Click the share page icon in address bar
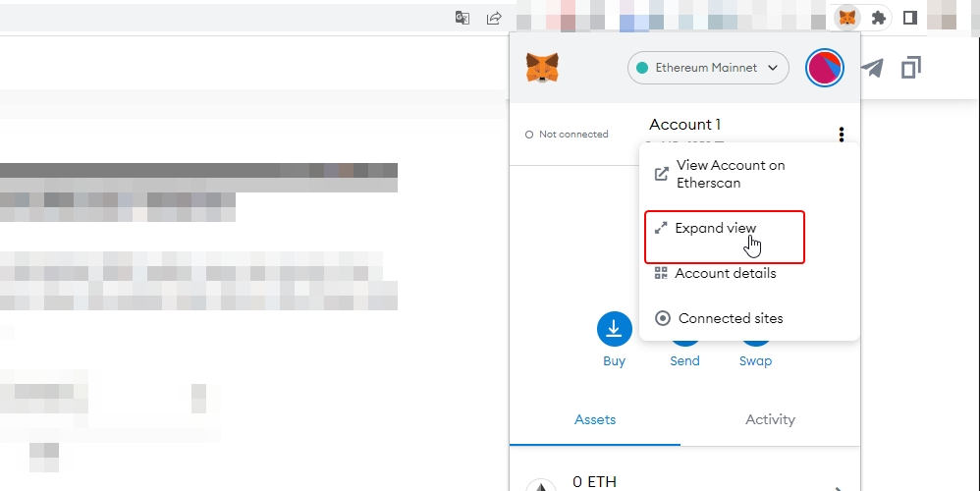Image resolution: width=980 pixels, height=491 pixels. (494, 18)
